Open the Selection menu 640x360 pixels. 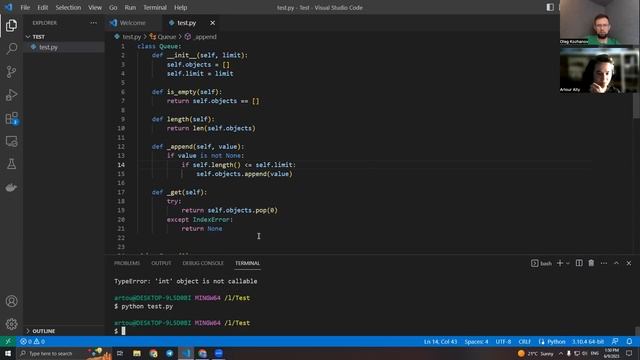pyautogui.click(x=68, y=7)
